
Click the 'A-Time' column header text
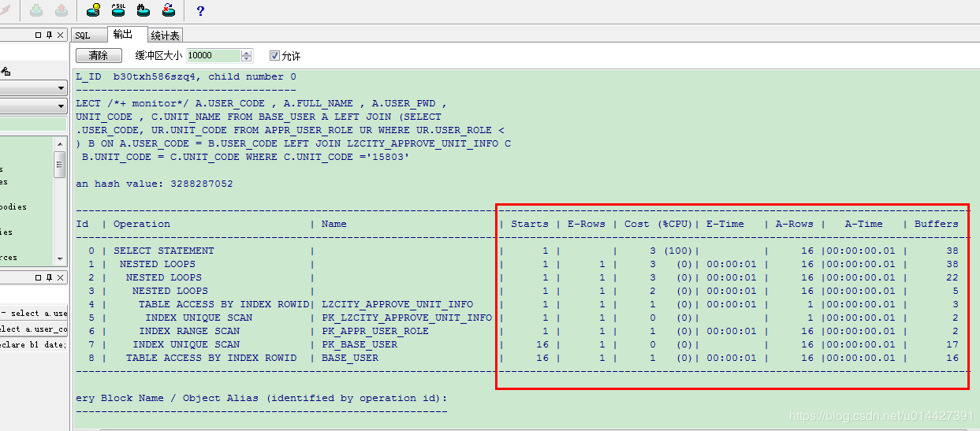tap(864, 224)
